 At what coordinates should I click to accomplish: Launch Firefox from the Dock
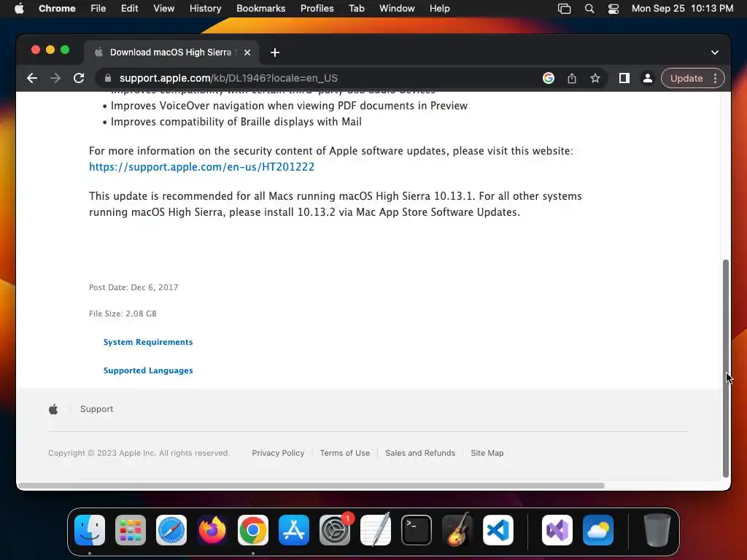(212, 530)
